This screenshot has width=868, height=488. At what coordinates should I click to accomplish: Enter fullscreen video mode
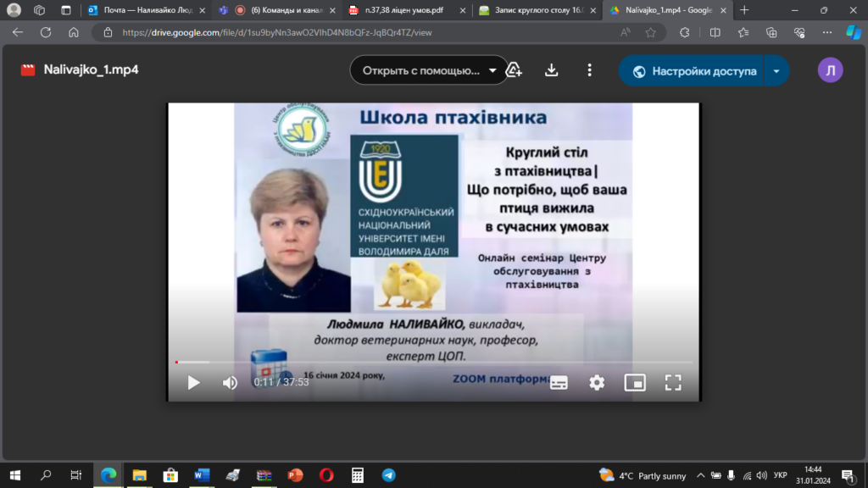coord(673,383)
